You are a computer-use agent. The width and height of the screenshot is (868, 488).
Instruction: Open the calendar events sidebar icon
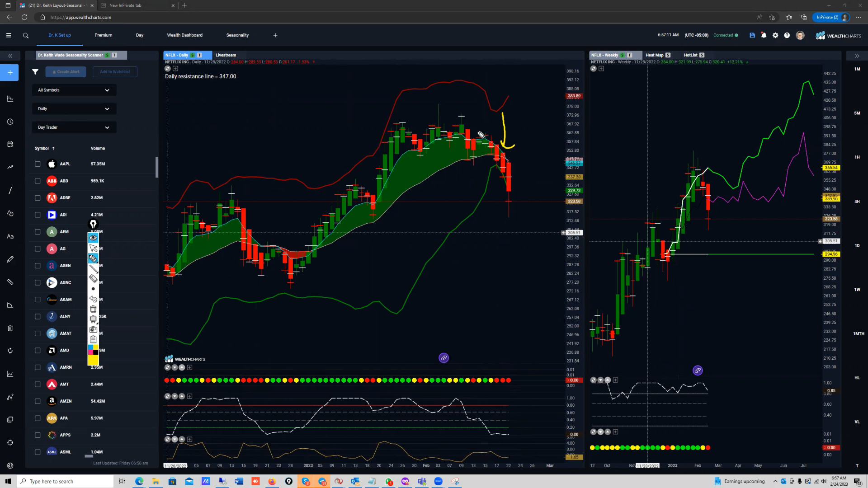click(10, 145)
